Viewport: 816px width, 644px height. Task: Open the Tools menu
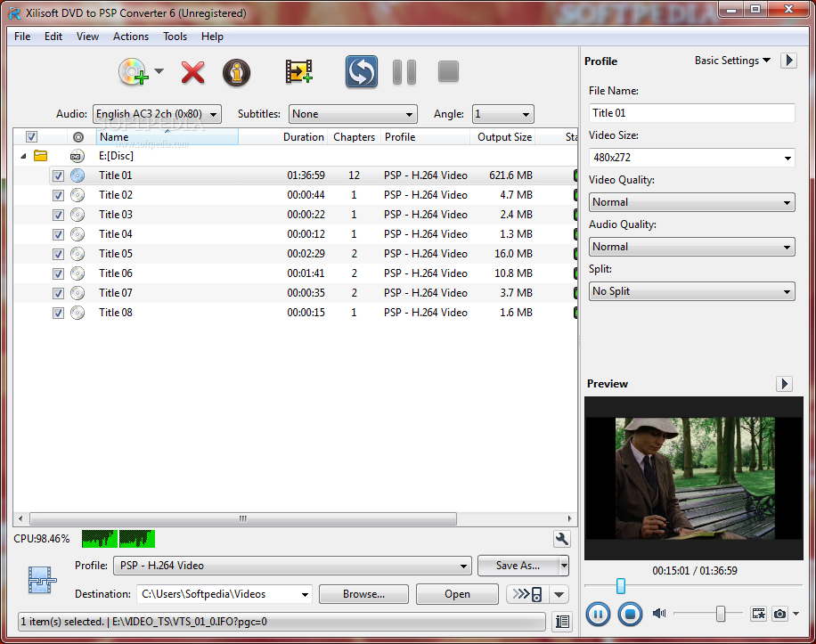[x=175, y=37]
